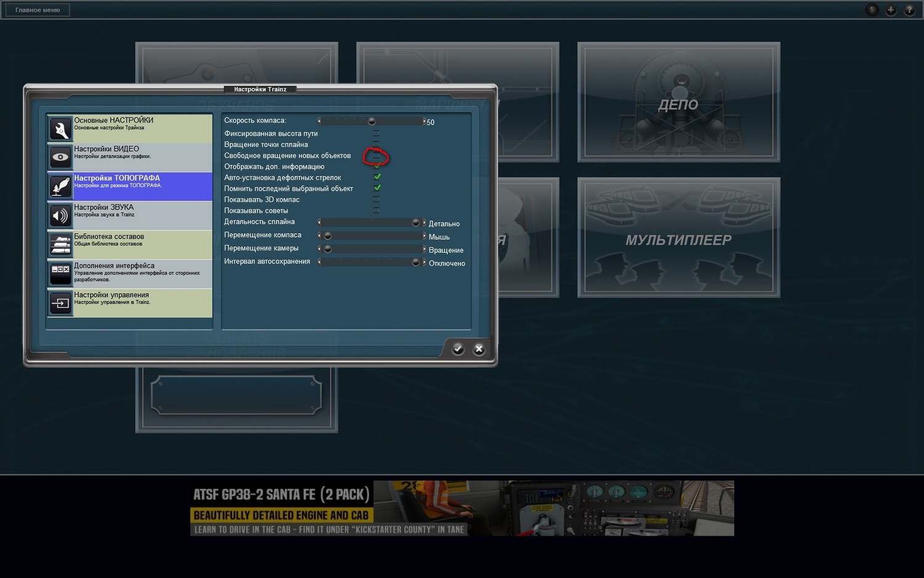
Task: Click the plus icon in top bar
Action: (x=891, y=10)
